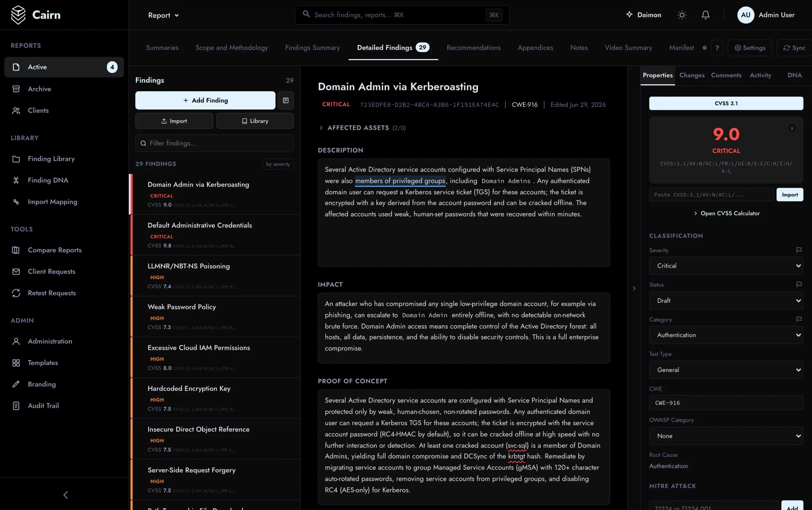This screenshot has width=812, height=510.
Task: Open Audit Trail
Action: 64,406
